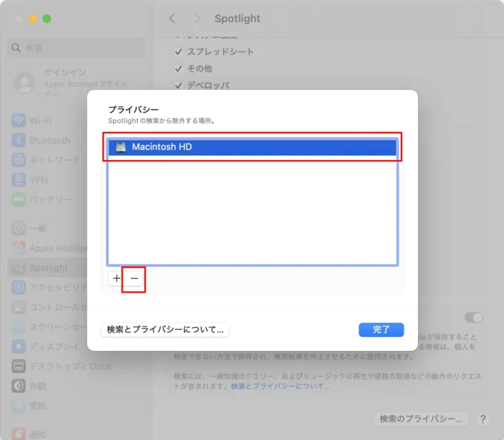Click the 壁紙 wallpaper icon
Viewport: 504px width, 440px height.
click(x=18, y=405)
